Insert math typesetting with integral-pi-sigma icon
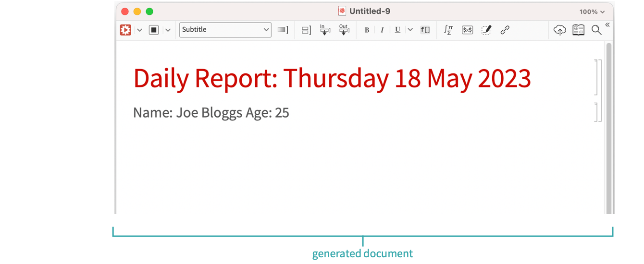This screenshot has width=644, height=264. [x=448, y=30]
